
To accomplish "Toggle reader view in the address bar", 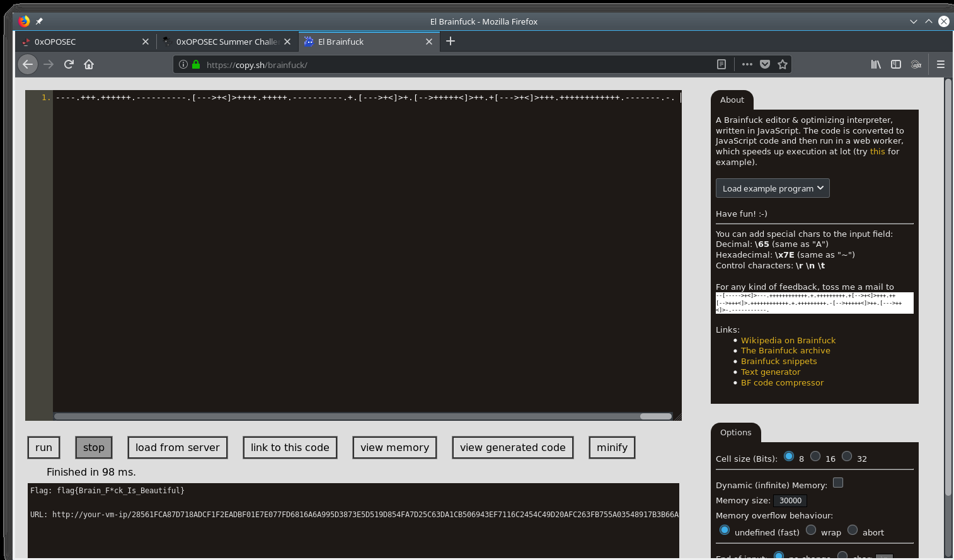I will click(x=721, y=64).
